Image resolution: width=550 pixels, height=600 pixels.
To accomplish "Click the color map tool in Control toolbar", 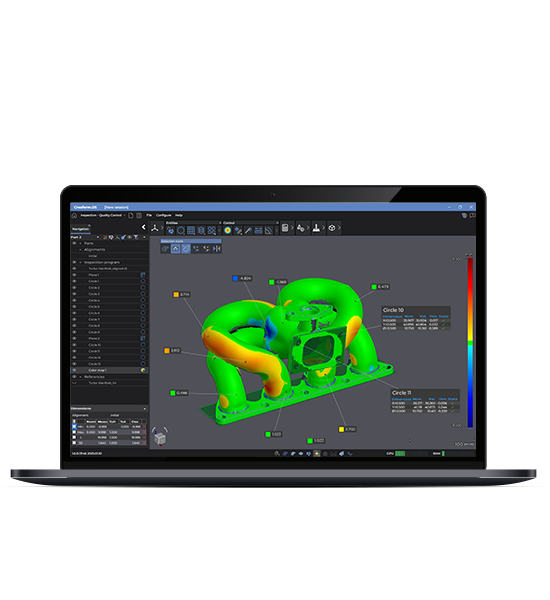I will (228, 230).
